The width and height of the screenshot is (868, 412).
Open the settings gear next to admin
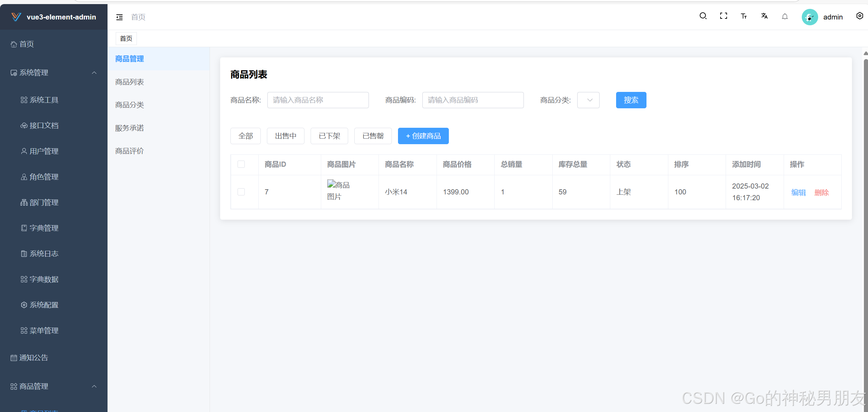[859, 16]
